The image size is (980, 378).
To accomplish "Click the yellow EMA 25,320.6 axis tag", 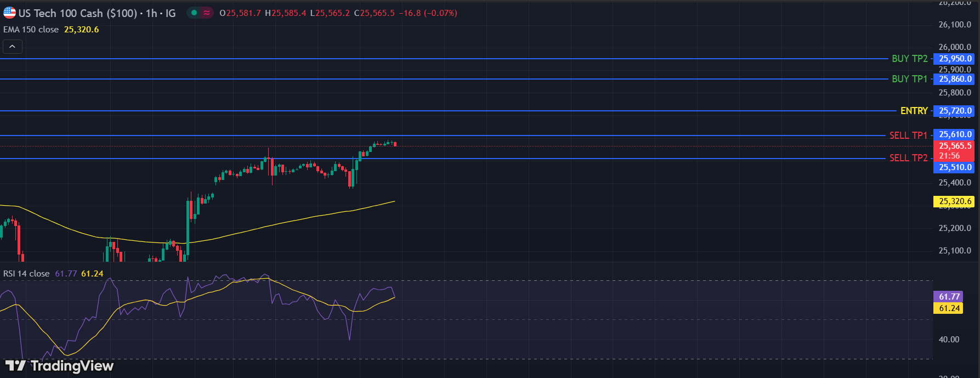I will point(955,201).
